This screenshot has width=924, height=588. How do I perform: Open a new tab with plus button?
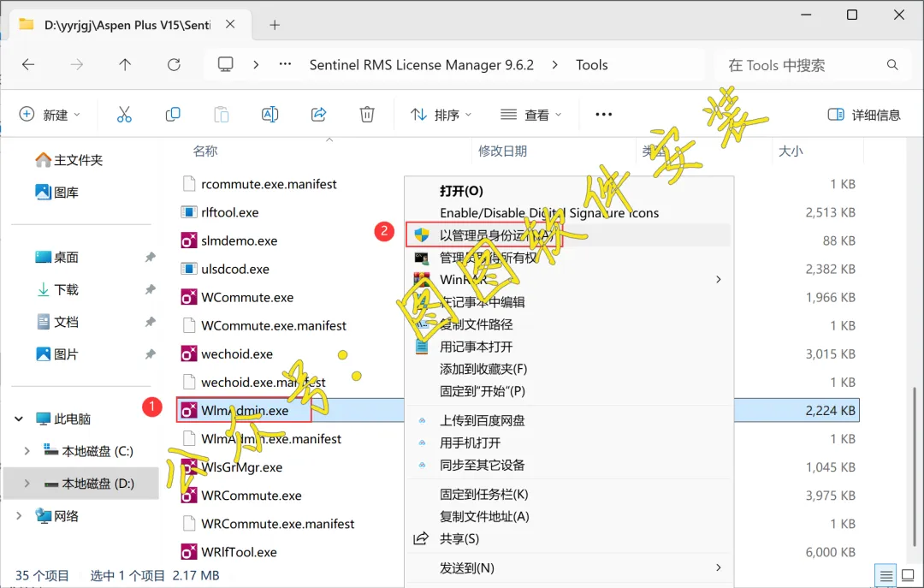(275, 25)
